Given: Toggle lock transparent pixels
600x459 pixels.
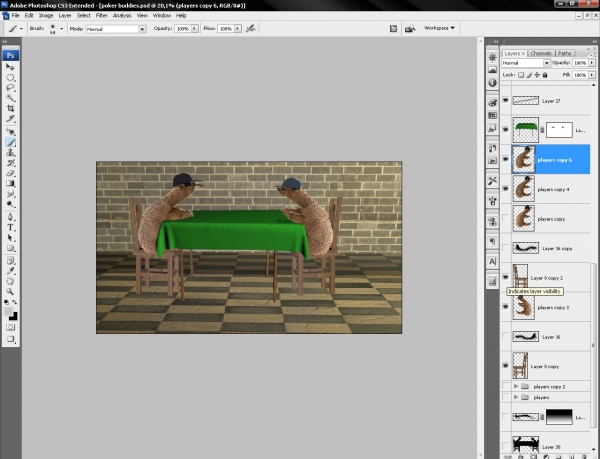Looking at the screenshot, I should tap(521, 75).
